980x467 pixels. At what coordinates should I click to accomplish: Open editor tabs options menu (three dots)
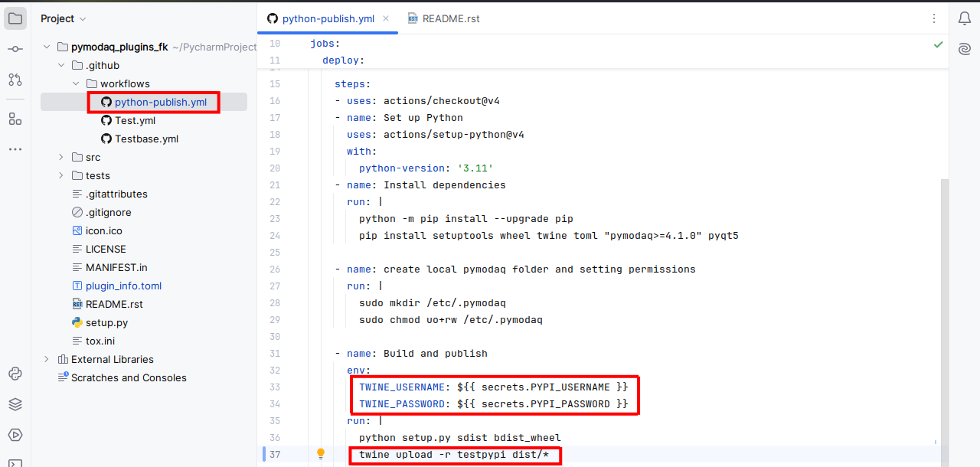(x=933, y=18)
